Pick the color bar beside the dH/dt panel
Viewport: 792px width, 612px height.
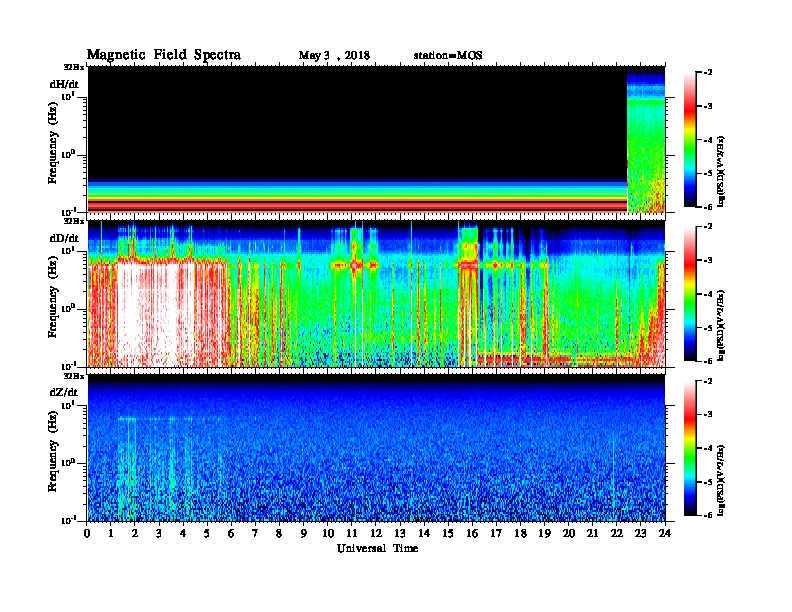click(x=690, y=139)
